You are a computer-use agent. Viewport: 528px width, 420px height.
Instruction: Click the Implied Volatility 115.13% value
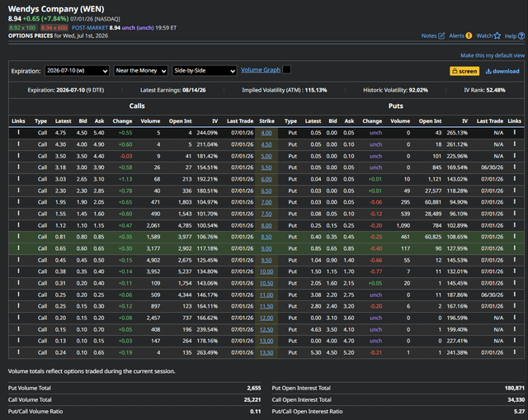pos(316,90)
